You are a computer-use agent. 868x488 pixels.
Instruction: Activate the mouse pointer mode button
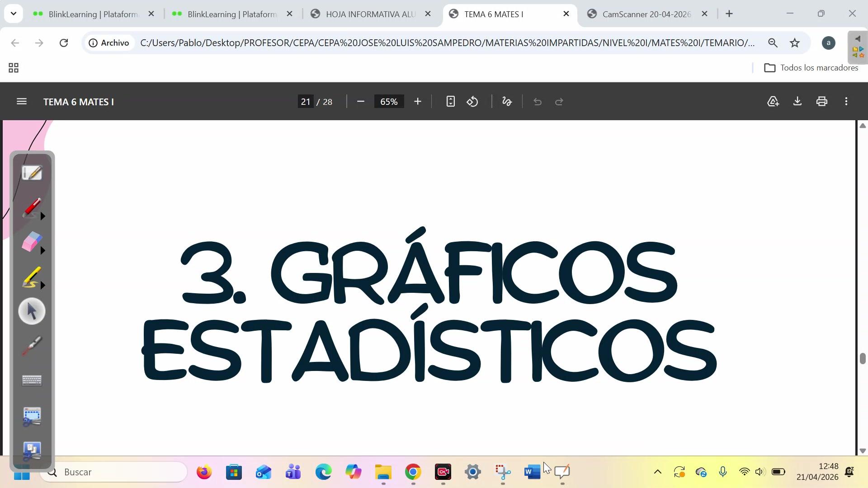tap(32, 311)
